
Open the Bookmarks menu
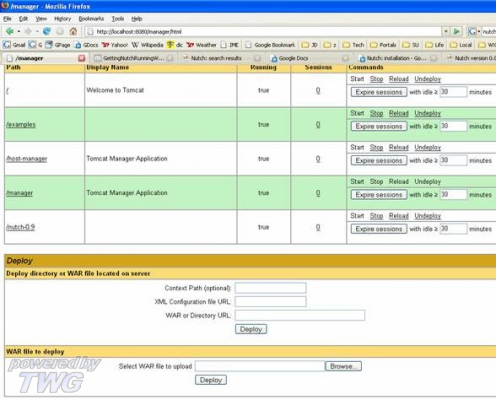[91, 19]
